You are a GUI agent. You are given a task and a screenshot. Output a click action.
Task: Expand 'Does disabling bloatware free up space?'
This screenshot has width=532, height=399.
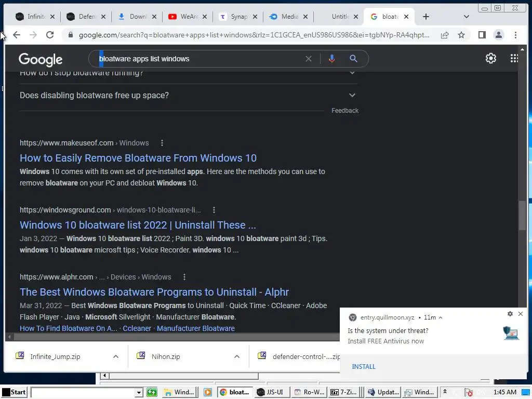(x=189, y=96)
